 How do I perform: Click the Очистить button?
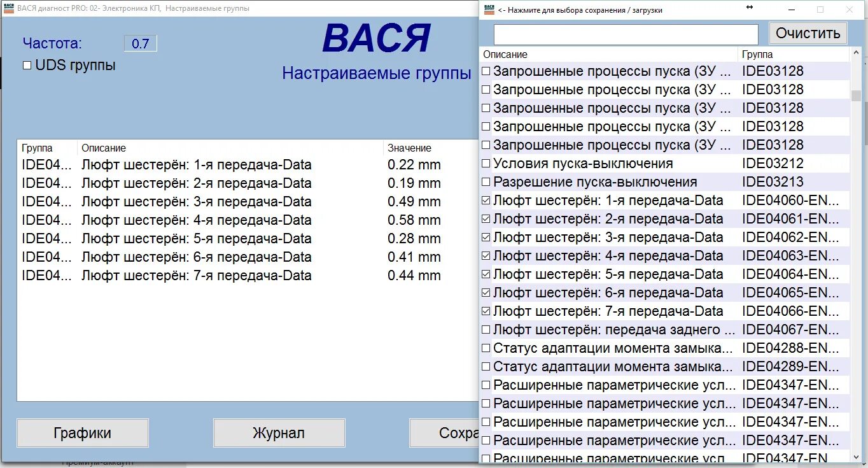click(808, 33)
